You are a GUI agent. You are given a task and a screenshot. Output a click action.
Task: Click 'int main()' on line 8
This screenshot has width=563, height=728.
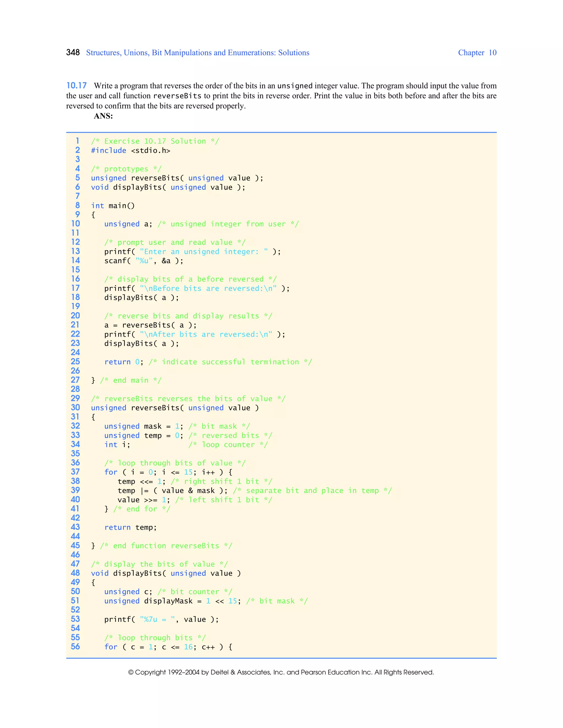pos(113,206)
